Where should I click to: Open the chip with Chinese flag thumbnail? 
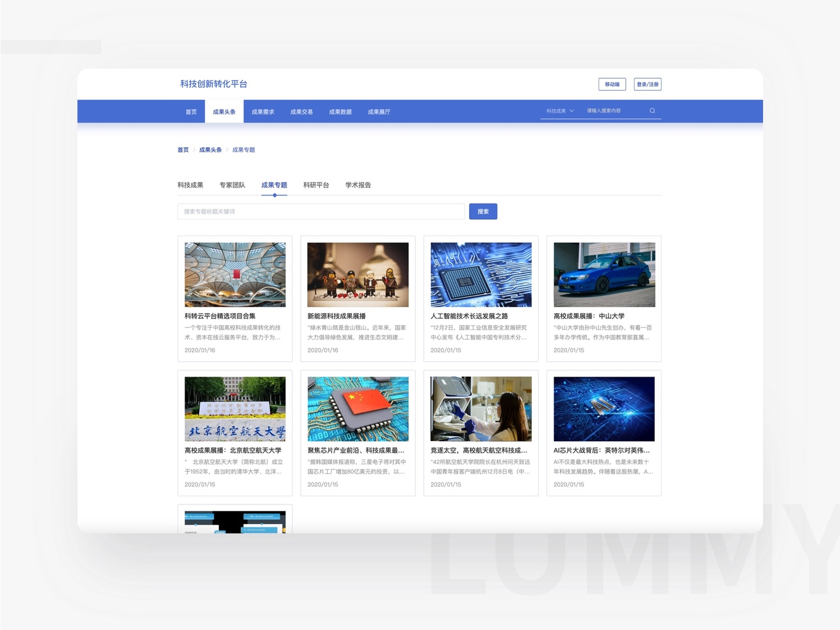pos(358,409)
